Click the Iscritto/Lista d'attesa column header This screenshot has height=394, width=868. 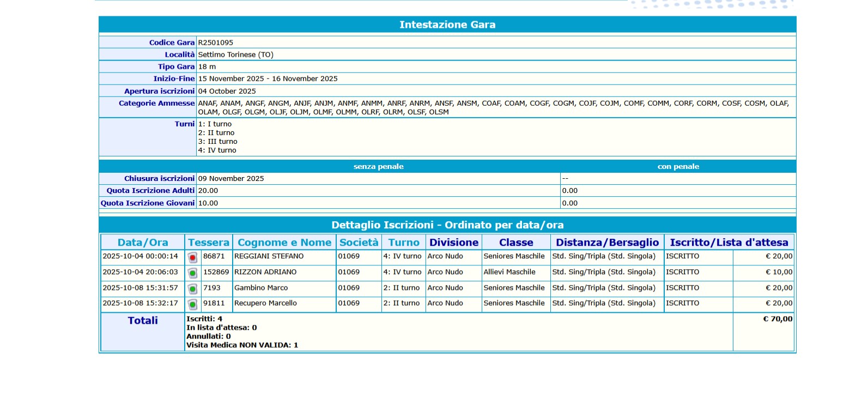coord(729,243)
